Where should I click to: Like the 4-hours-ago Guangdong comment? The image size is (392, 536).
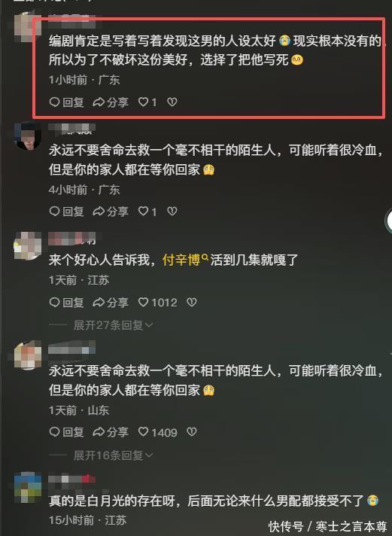click(147, 212)
